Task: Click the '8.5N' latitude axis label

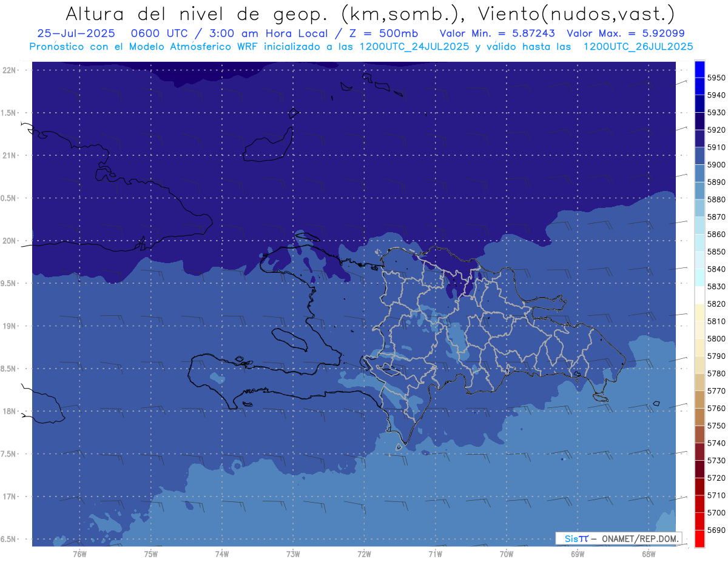Action: coord(9,369)
